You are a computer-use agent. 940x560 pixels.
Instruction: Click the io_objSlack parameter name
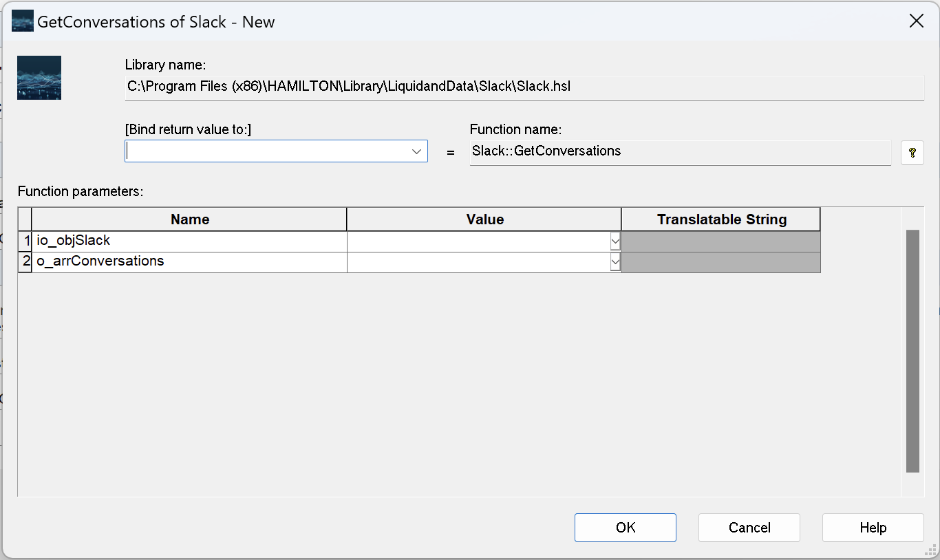tap(73, 241)
